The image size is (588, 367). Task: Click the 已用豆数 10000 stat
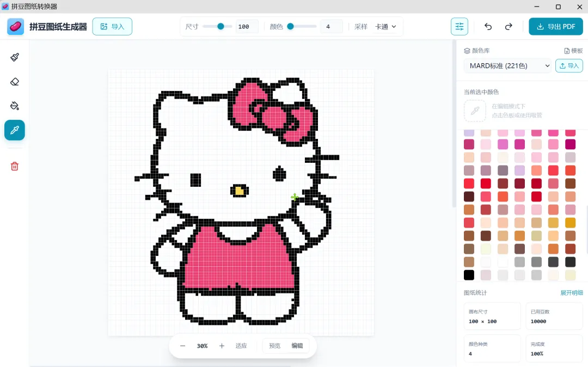(x=554, y=316)
